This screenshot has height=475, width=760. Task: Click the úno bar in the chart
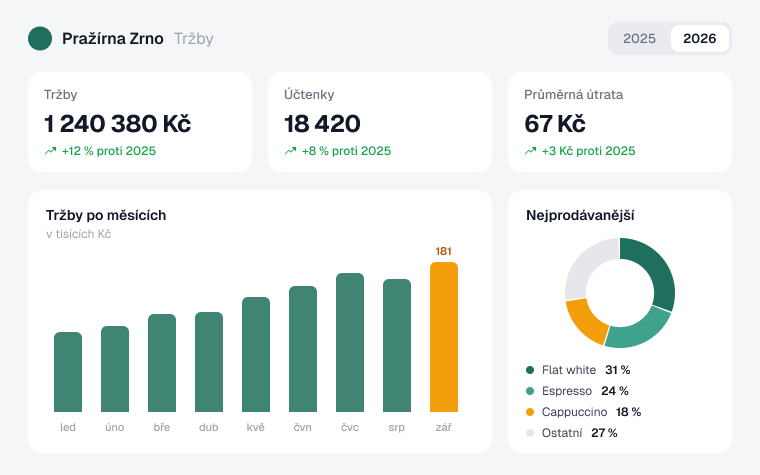tap(115, 369)
